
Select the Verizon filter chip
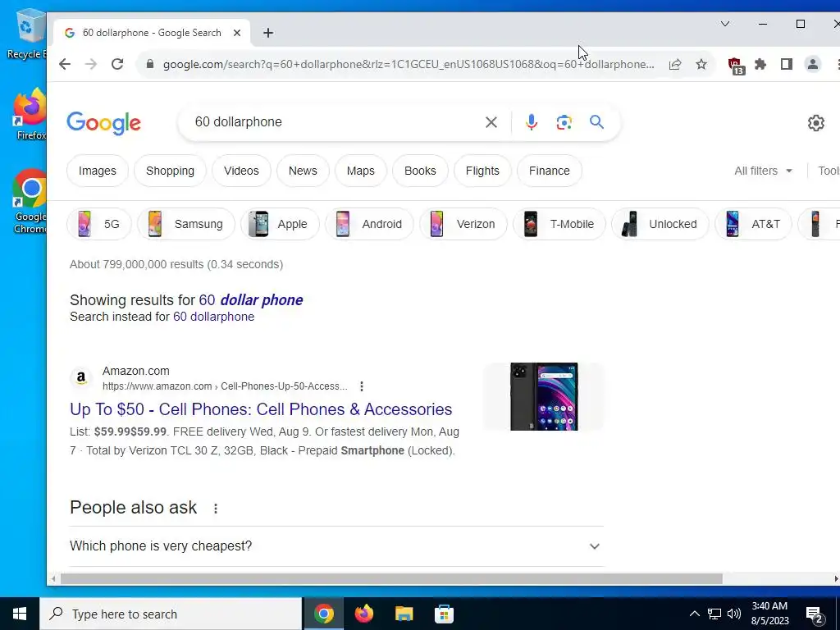[463, 224]
